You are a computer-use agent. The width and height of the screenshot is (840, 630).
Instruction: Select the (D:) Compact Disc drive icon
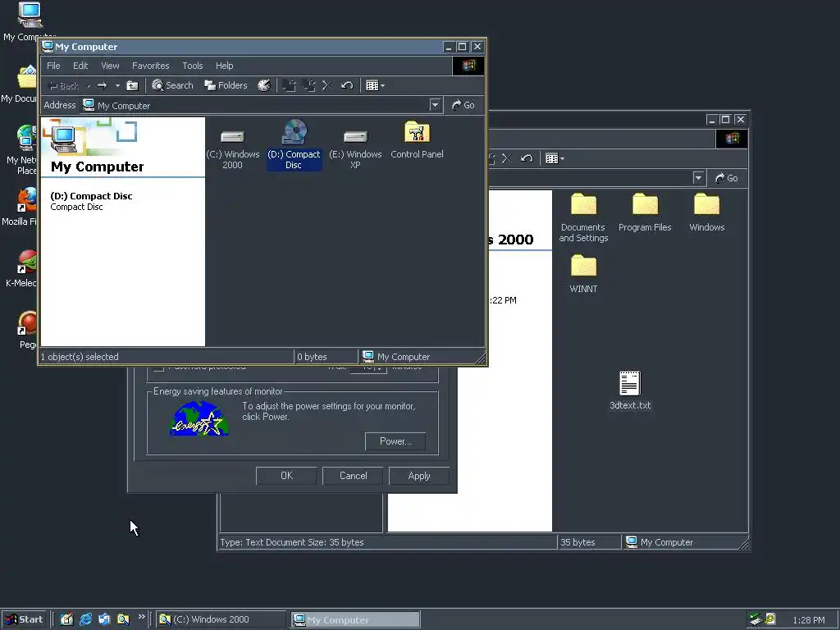coord(294,144)
